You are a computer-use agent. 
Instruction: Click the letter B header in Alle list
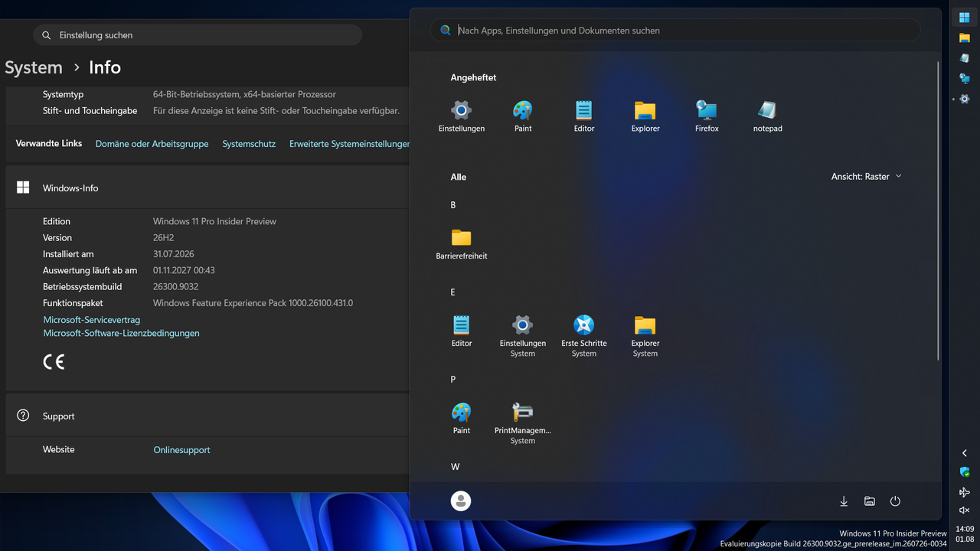tap(453, 205)
